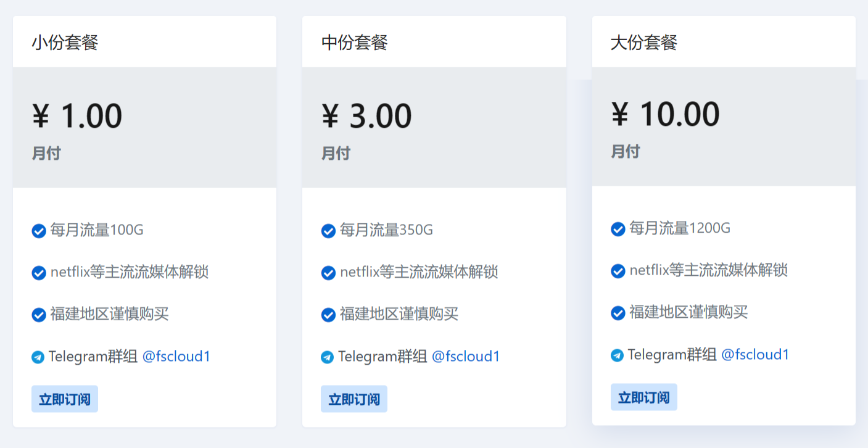This screenshot has height=448, width=868.
Task: Subscribe to 大份套餐 with 立即订阅 button
Action: point(644,397)
